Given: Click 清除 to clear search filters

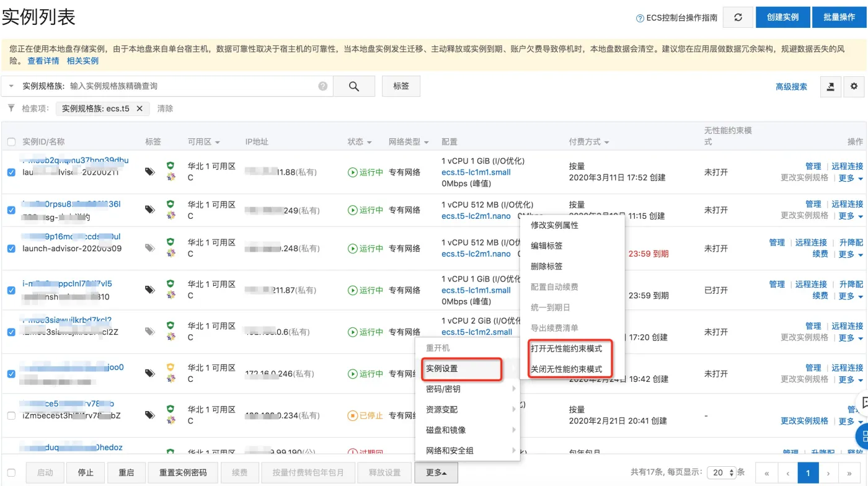Looking at the screenshot, I should coord(165,108).
